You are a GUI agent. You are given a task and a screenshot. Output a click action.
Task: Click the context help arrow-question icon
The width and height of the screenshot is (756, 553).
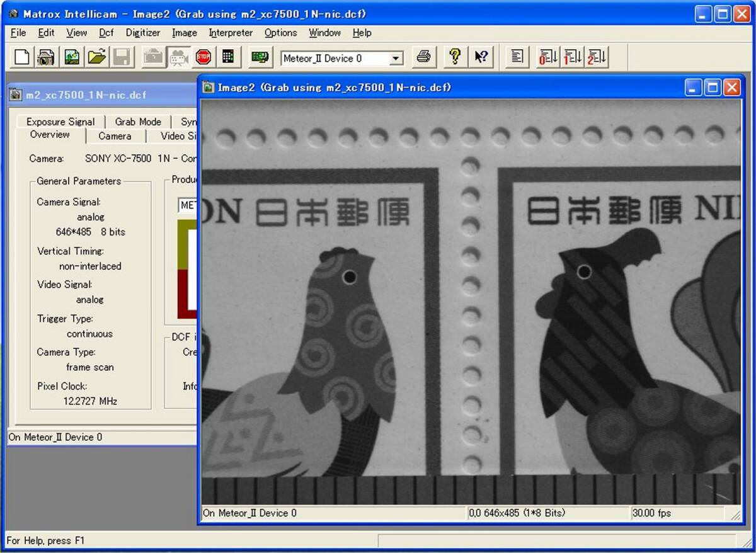(x=480, y=58)
